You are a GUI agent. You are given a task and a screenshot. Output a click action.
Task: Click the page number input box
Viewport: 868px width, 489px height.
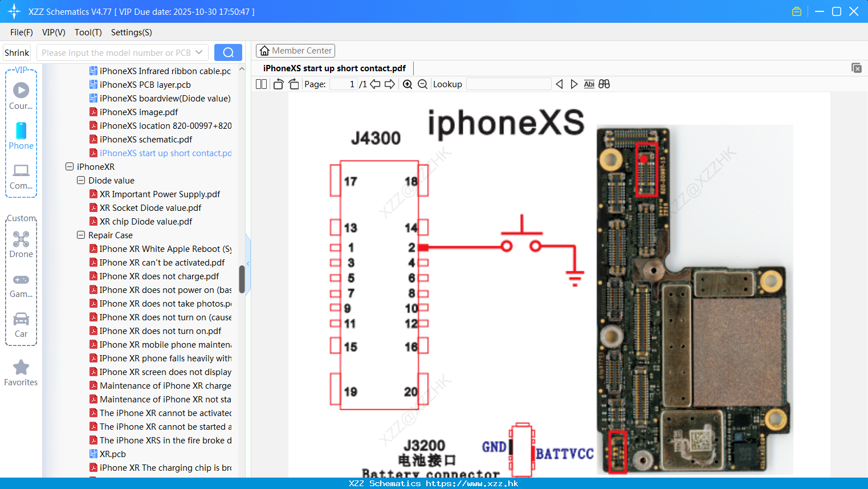(344, 84)
